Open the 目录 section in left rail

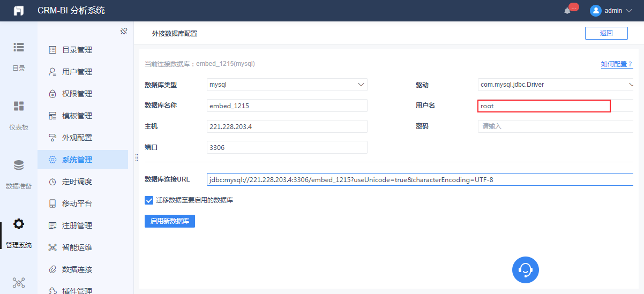pyautogui.click(x=19, y=56)
